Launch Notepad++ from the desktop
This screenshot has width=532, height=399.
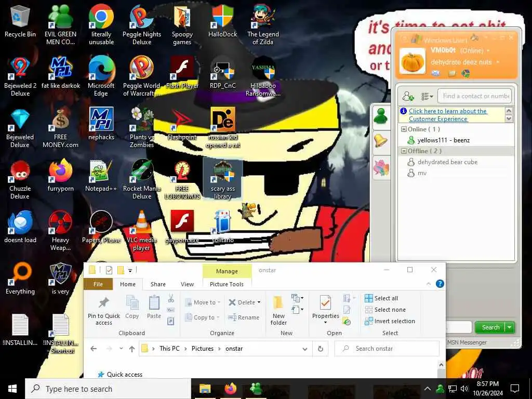point(101,176)
